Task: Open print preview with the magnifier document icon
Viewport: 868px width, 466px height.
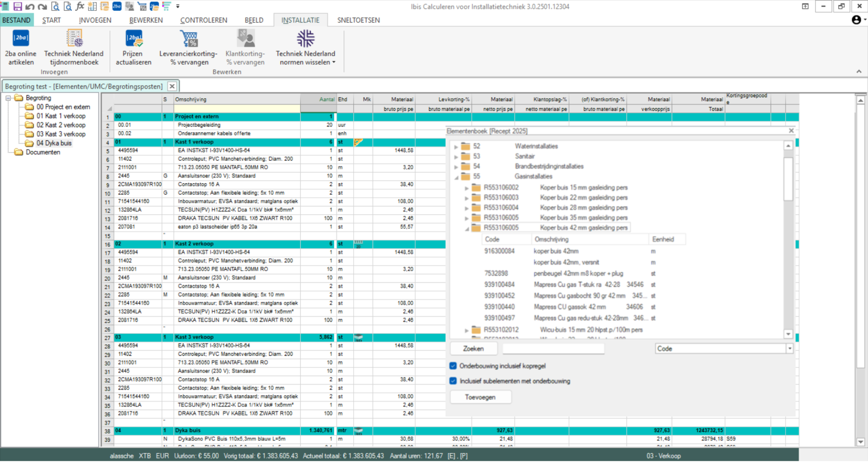Action: click(x=55, y=6)
